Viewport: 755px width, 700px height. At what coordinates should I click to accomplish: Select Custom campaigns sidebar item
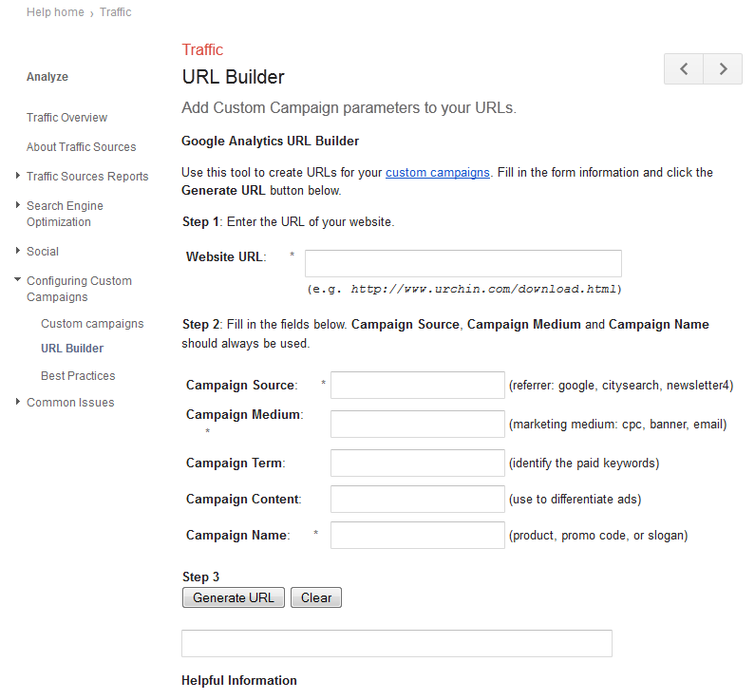[92, 324]
